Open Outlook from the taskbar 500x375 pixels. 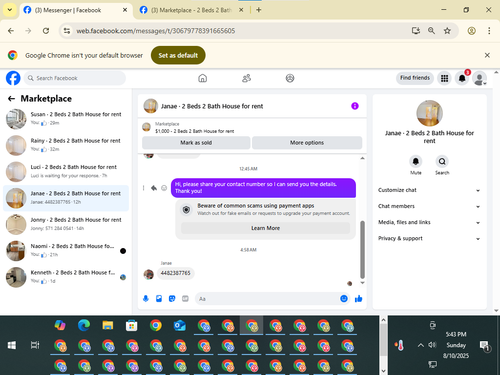(x=180, y=325)
